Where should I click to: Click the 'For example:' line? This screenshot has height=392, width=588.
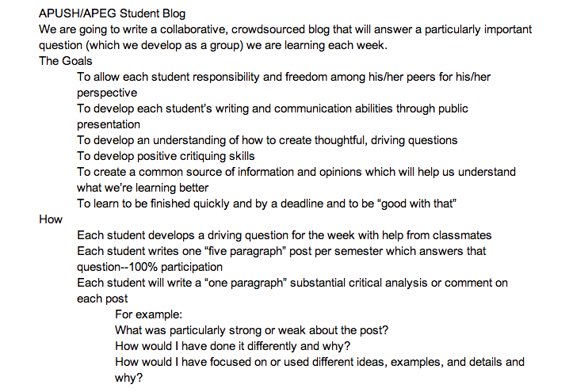tap(148, 314)
